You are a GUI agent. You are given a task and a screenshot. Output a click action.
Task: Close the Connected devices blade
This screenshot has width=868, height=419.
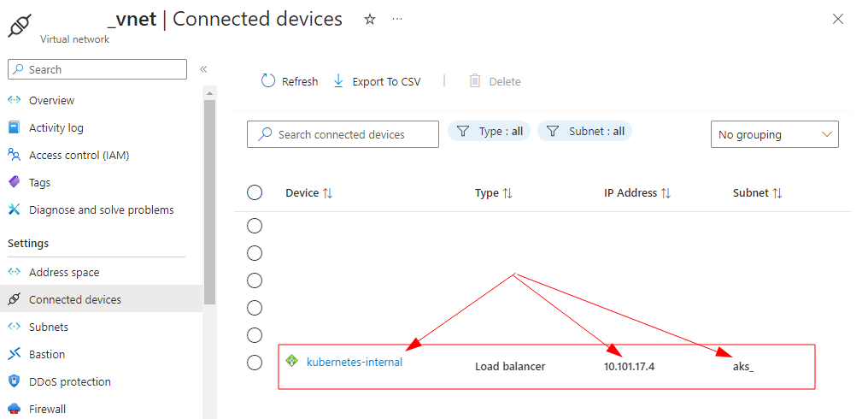(838, 20)
